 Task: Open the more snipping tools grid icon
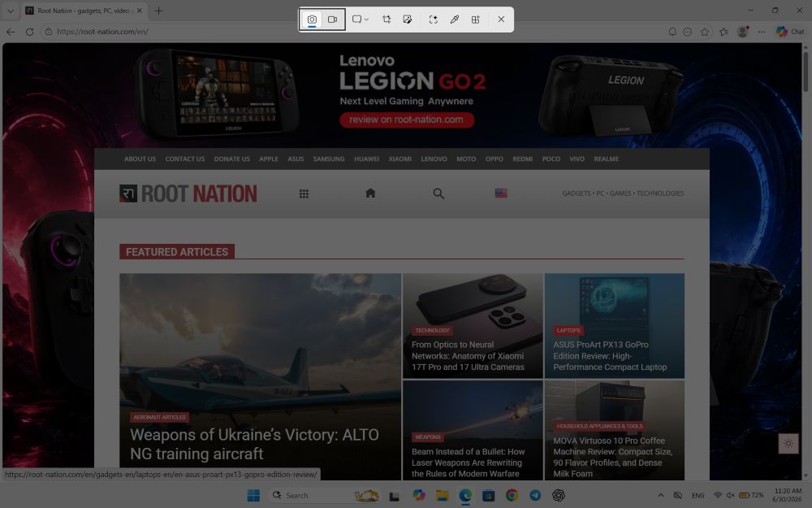click(x=475, y=20)
